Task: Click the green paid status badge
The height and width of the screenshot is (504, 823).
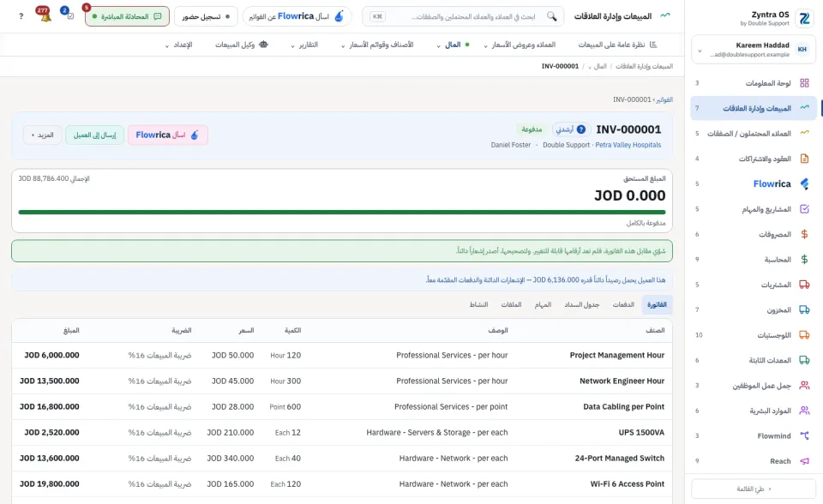Action: (532, 129)
